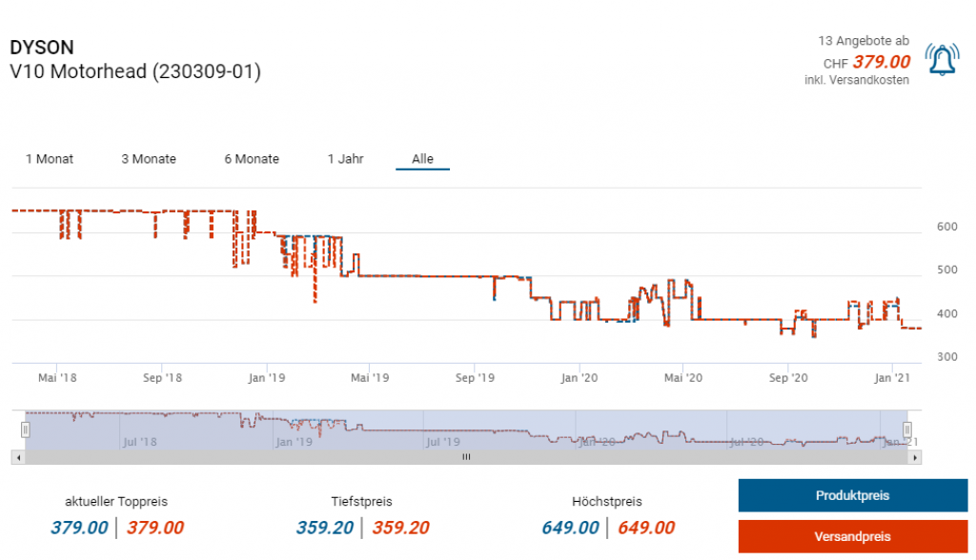Click the Höchstpreis 649.00 blue value

pyautogui.click(x=570, y=528)
